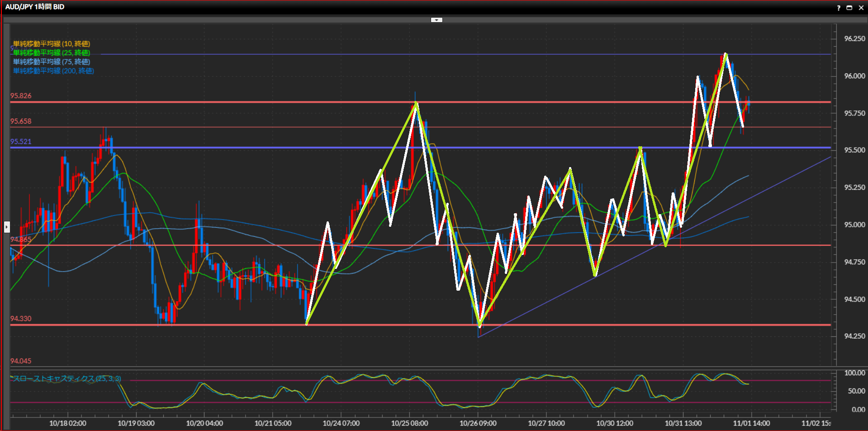
Task: Select the 単純移動平均線 (25, 終値) indicator label
Action: pyautogui.click(x=52, y=53)
